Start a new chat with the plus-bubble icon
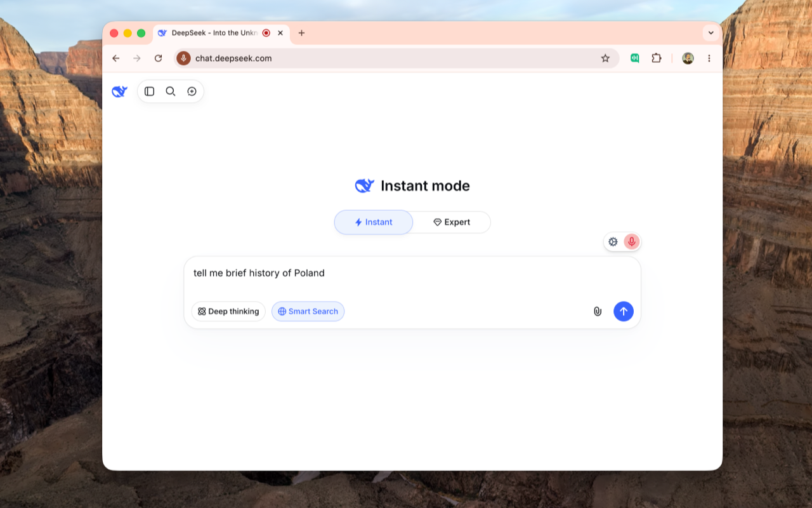Image resolution: width=812 pixels, height=508 pixels. pyautogui.click(x=192, y=91)
